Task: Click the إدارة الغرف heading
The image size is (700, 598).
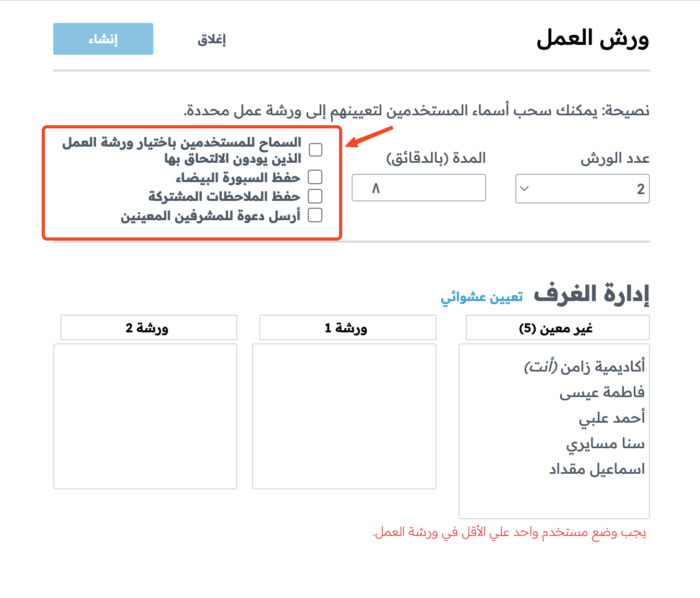Action: tap(592, 294)
